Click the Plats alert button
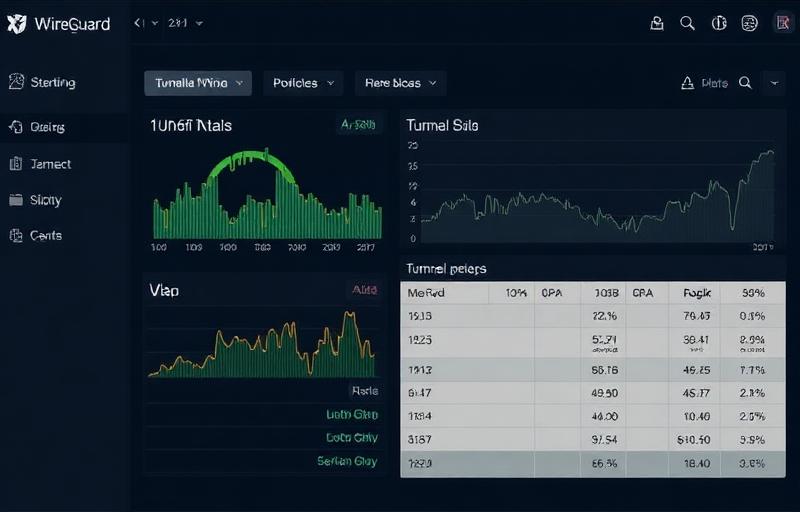Image resolution: width=800 pixels, height=512 pixels. [x=704, y=83]
